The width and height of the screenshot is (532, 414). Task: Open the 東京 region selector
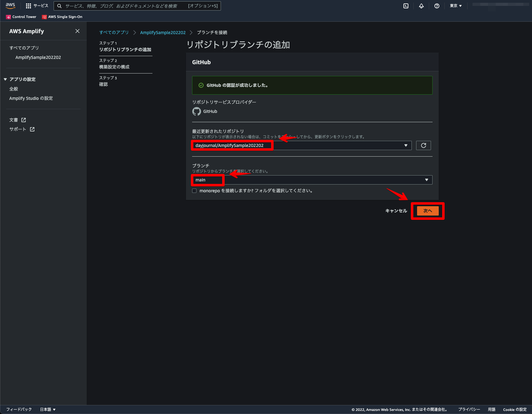pos(456,6)
